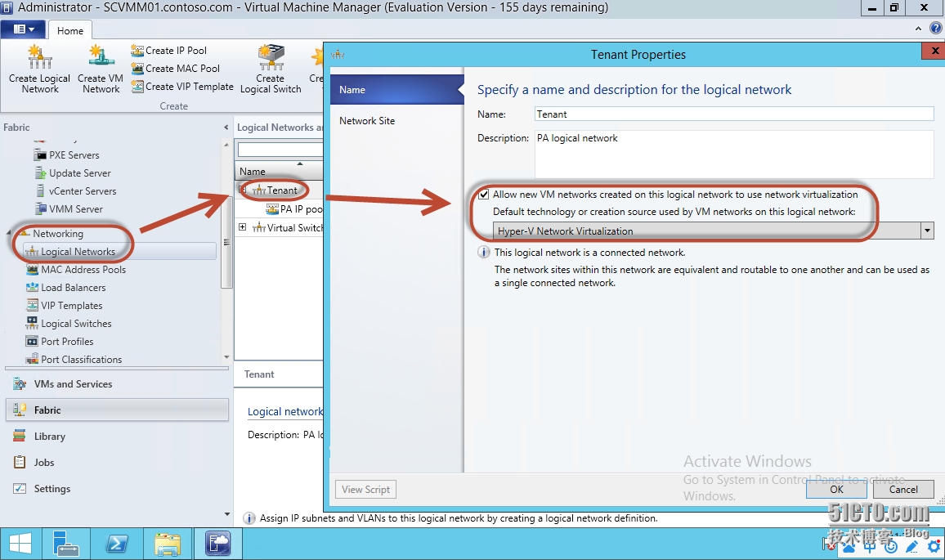Select Update Server in Fabric tree
The height and width of the screenshot is (560, 945).
coord(72,173)
